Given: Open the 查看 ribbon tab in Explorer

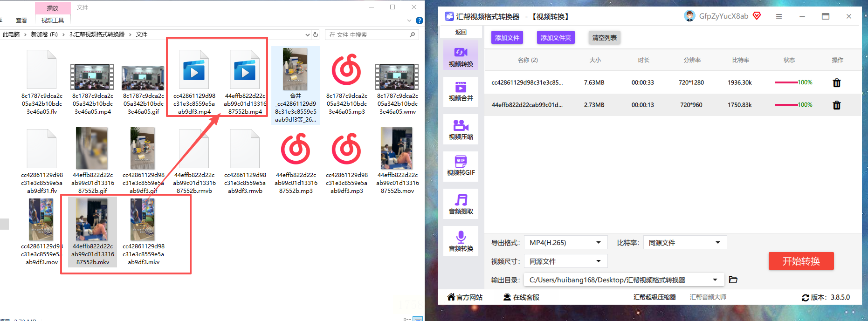Looking at the screenshot, I should [21, 20].
